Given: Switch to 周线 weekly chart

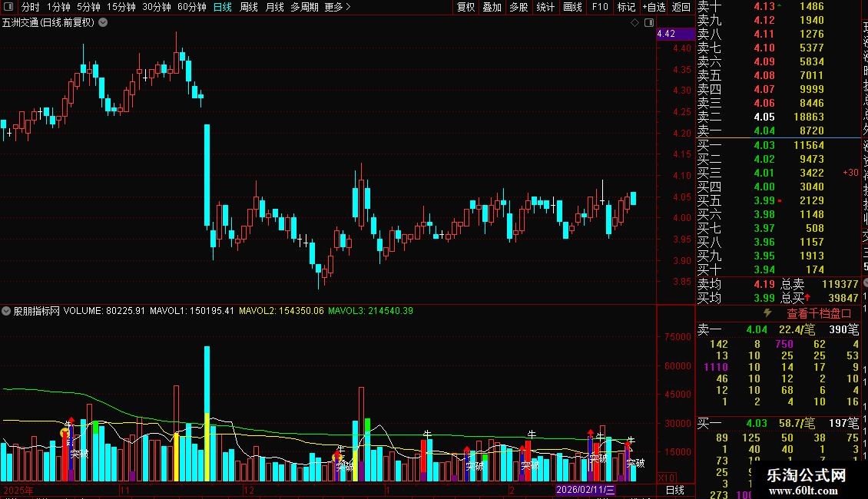Looking at the screenshot, I should tap(249, 7).
